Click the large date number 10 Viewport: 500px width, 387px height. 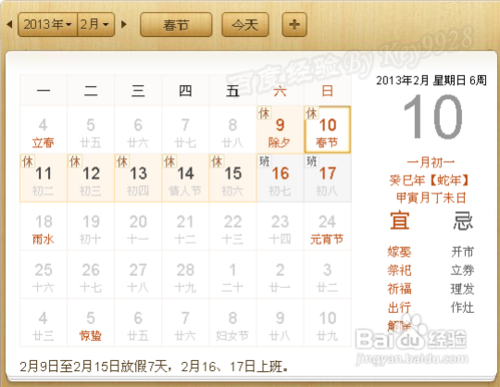pyautogui.click(x=432, y=117)
